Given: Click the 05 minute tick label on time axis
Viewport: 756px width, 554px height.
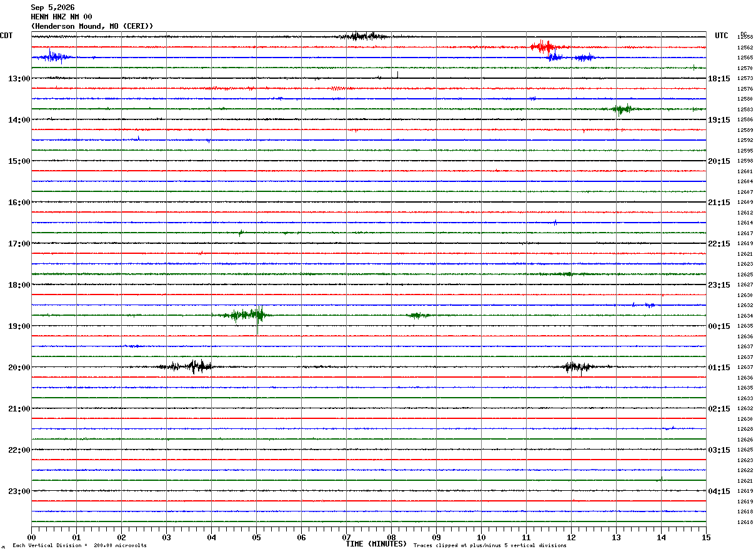Looking at the screenshot, I should [x=256, y=537].
